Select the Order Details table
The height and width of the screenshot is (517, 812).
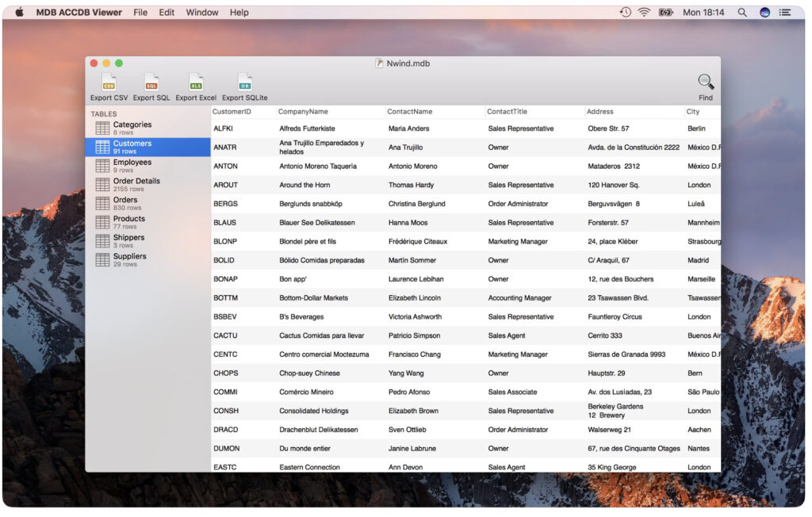coord(136,185)
